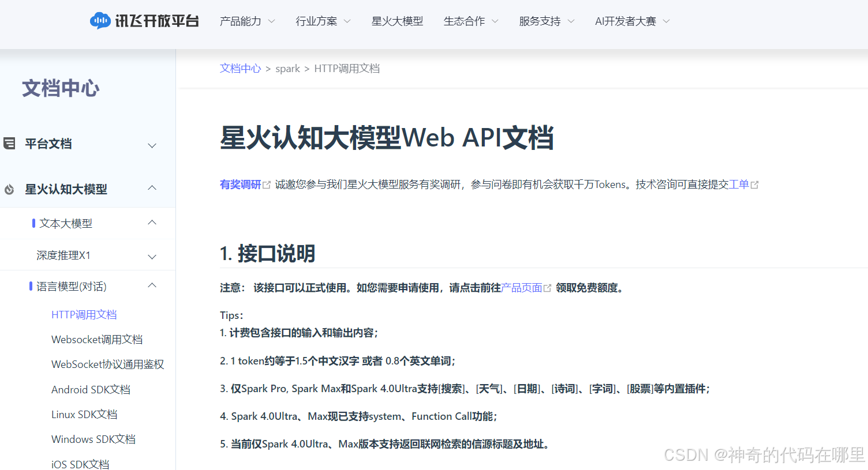This screenshot has height=470, width=868.
Task: Select 平台文档 in the sidebar
Action: 48,144
